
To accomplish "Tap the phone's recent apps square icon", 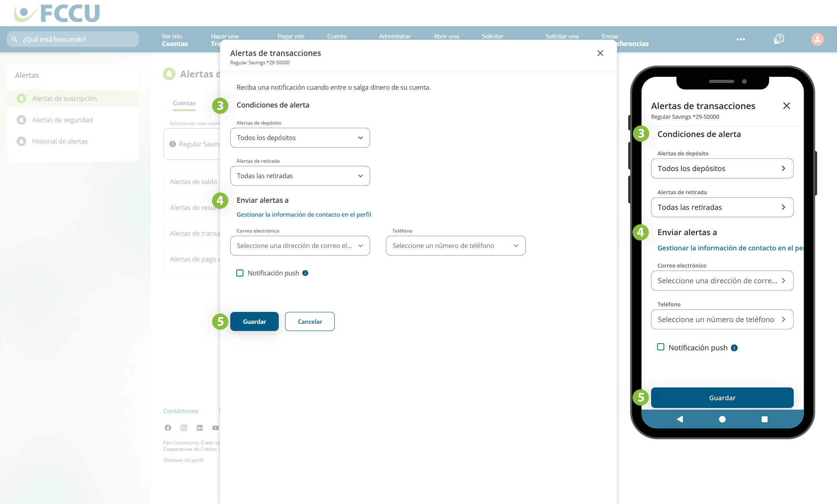I will tap(764, 419).
